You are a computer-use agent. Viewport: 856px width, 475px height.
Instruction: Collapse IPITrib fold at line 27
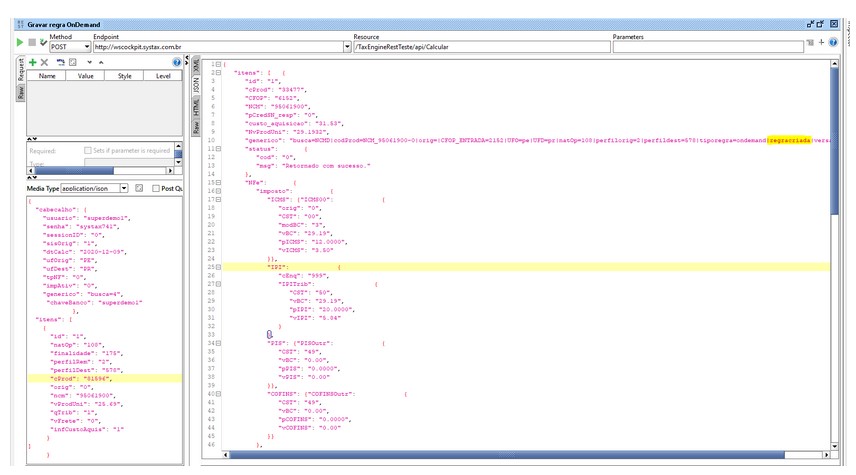coord(218,284)
